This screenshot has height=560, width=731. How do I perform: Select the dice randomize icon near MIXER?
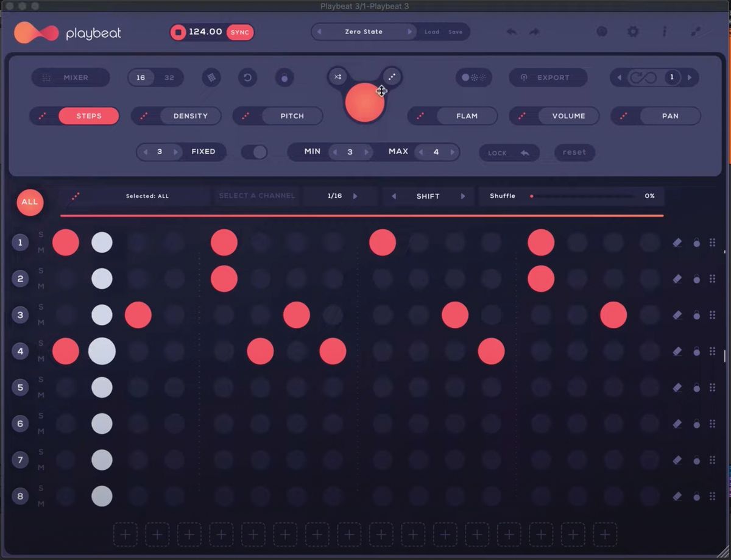click(x=211, y=77)
